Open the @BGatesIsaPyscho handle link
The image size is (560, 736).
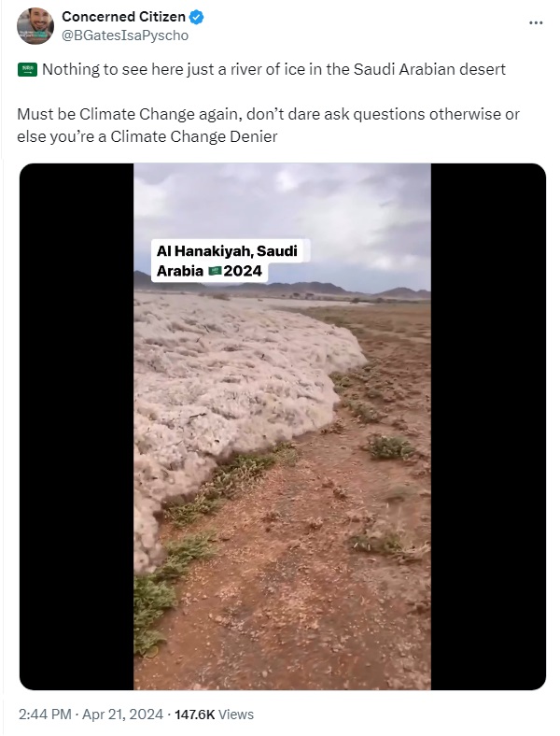click(x=125, y=35)
